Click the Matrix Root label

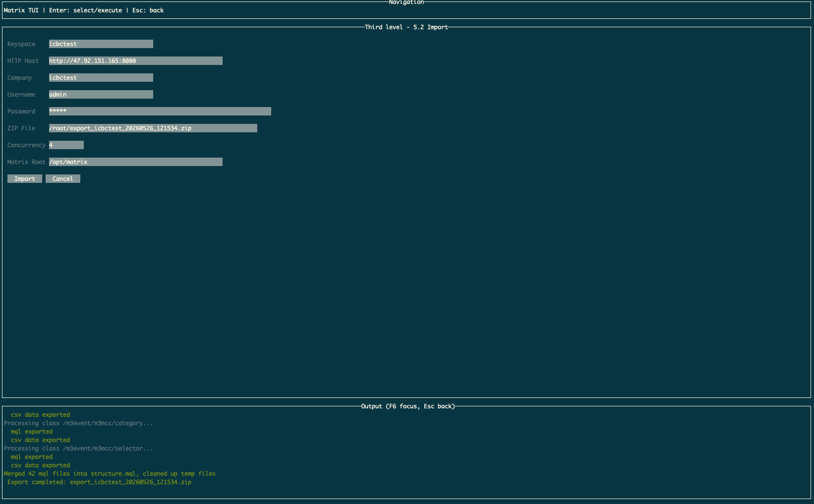(26, 162)
